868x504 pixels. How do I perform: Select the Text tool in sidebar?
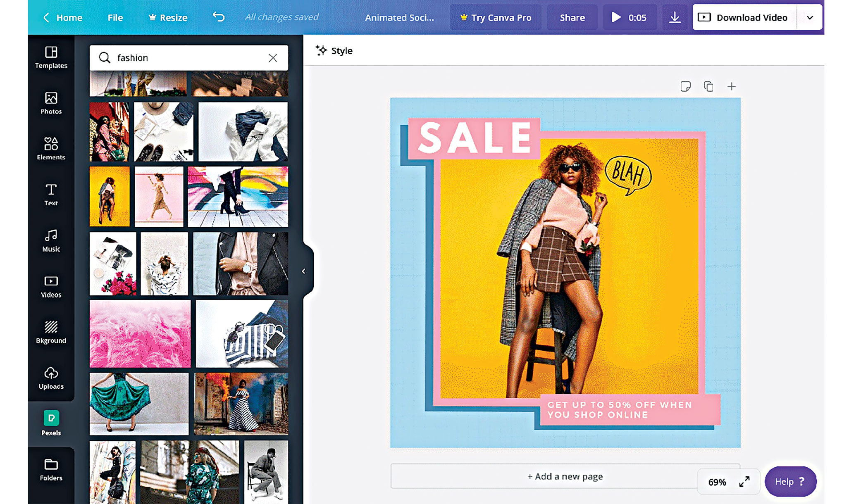coord(51,195)
